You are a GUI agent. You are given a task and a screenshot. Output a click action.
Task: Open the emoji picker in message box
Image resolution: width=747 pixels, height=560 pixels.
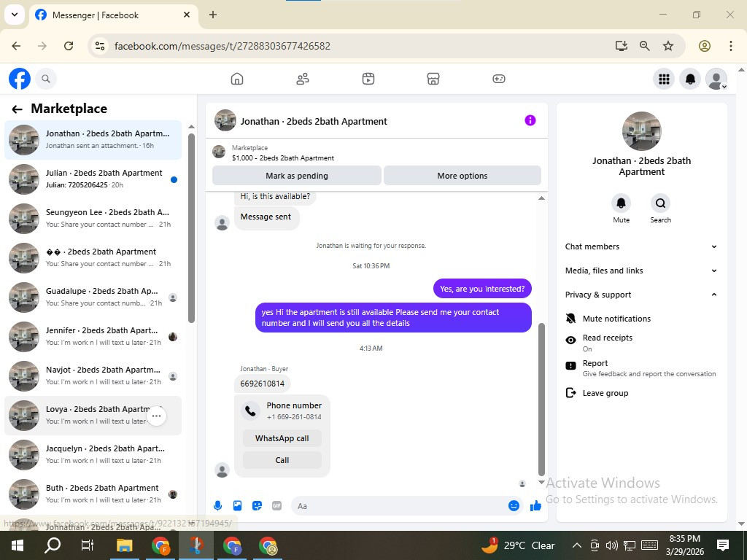tap(514, 506)
